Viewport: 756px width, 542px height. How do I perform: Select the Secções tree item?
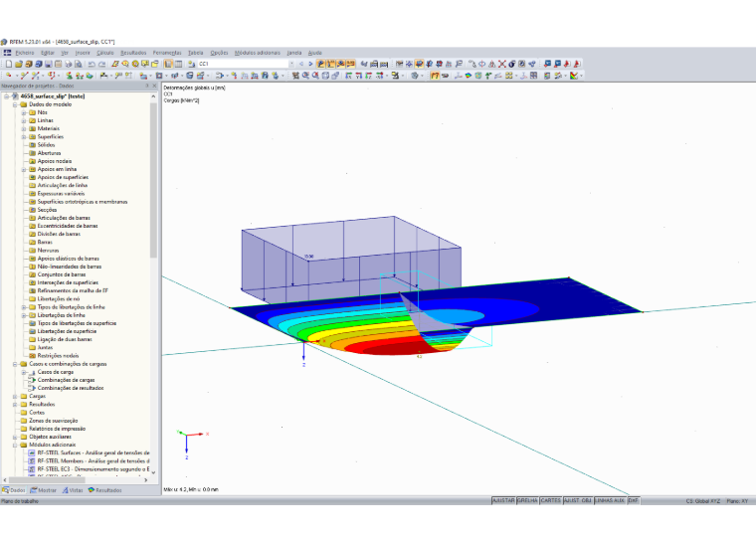point(48,210)
